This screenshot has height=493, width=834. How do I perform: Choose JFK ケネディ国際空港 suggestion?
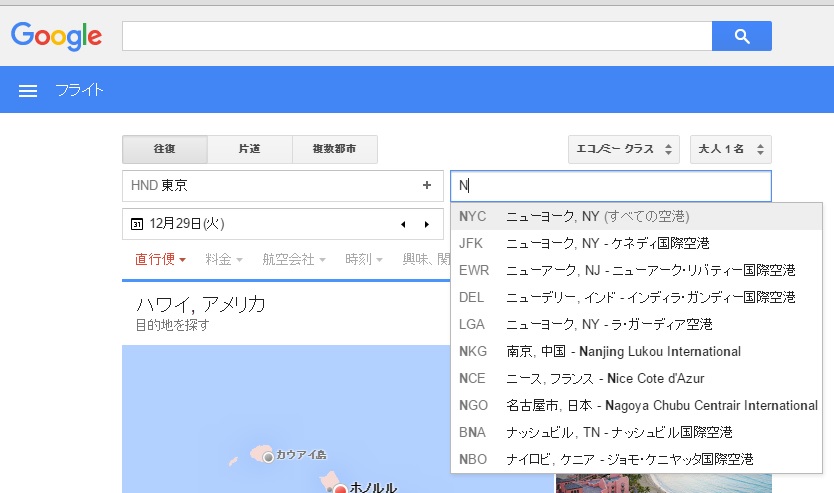(x=637, y=244)
